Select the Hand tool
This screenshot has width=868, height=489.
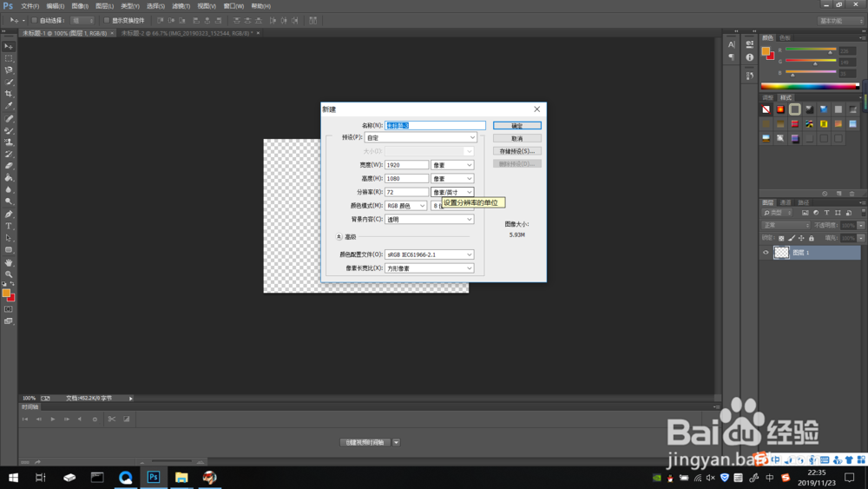pyautogui.click(x=9, y=262)
